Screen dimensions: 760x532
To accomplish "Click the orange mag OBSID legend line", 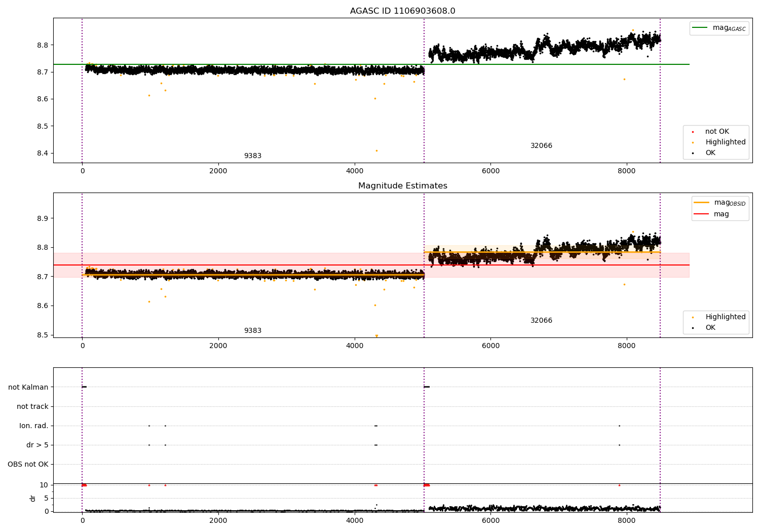I will click(702, 203).
